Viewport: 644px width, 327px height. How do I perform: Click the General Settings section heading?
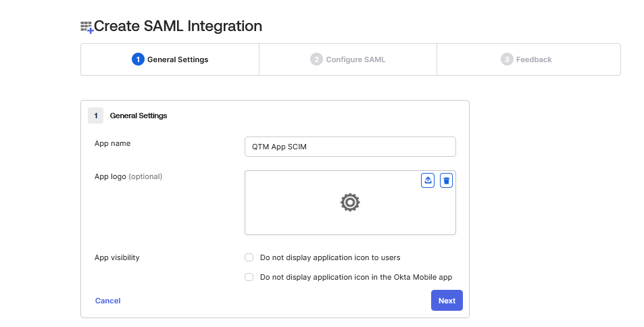pos(139,116)
